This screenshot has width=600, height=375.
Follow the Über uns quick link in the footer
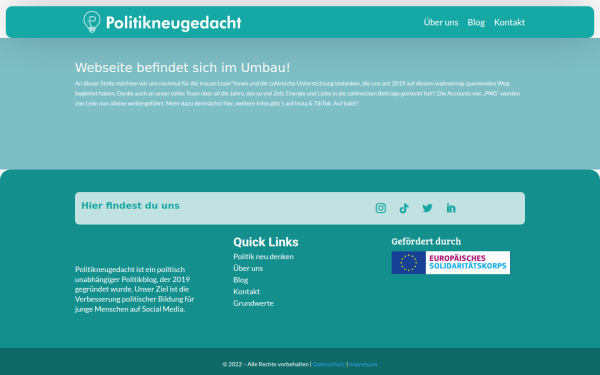coord(248,268)
